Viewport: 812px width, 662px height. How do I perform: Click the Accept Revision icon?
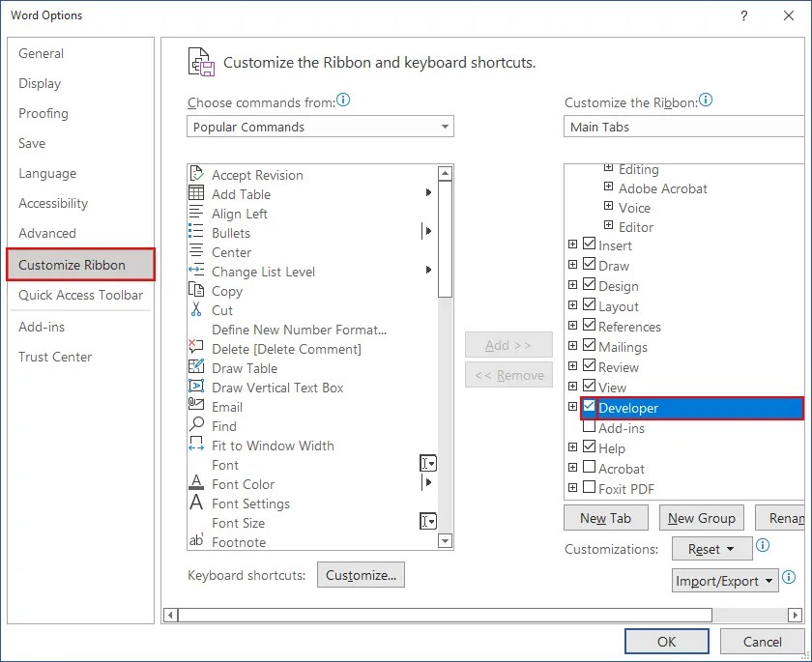tap(198, 176)
